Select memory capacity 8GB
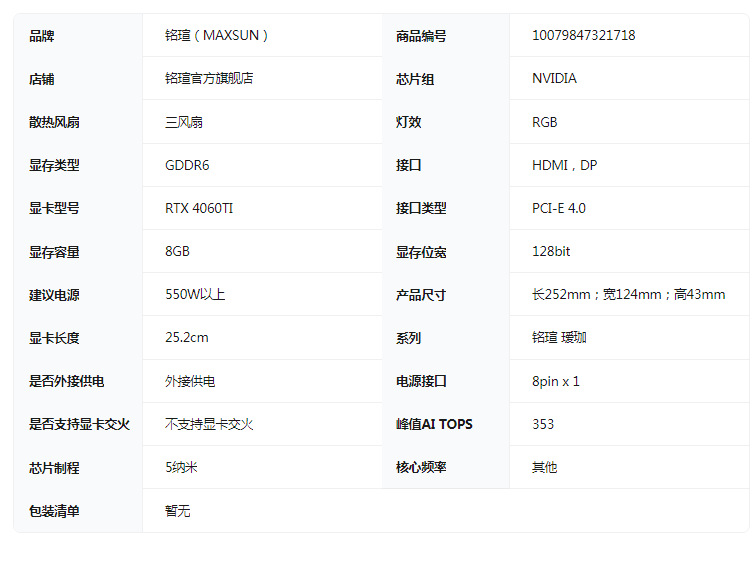Image resolution: width=754 pixels, height=565 pixels. point(177,251)
